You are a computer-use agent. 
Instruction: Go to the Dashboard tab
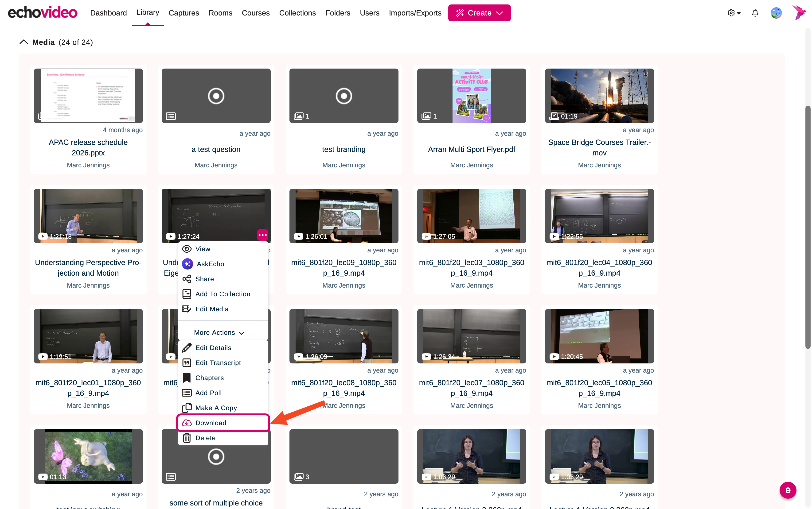109,13
